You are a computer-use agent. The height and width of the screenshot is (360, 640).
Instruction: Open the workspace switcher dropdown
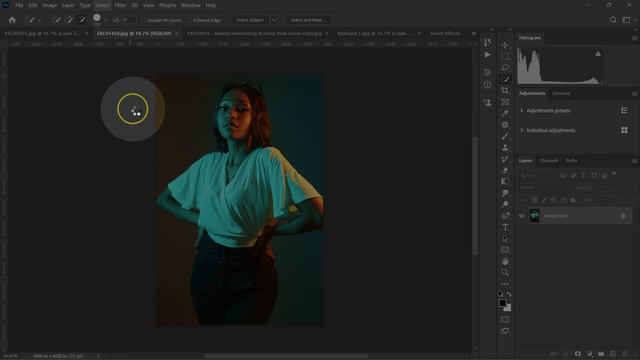pyautogui.click(x=626, y=20)
